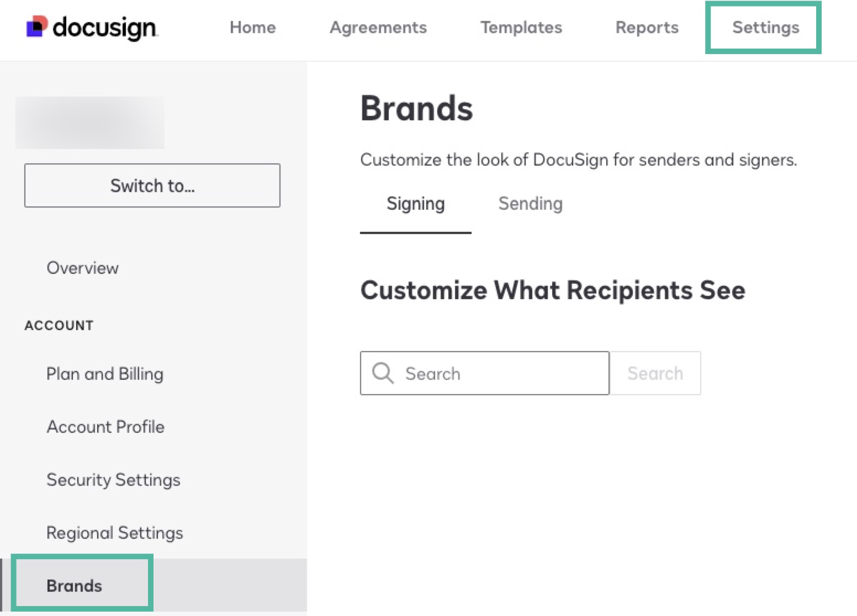
Task: Click the ACCOUNT section label
Action: click(59, 325)
